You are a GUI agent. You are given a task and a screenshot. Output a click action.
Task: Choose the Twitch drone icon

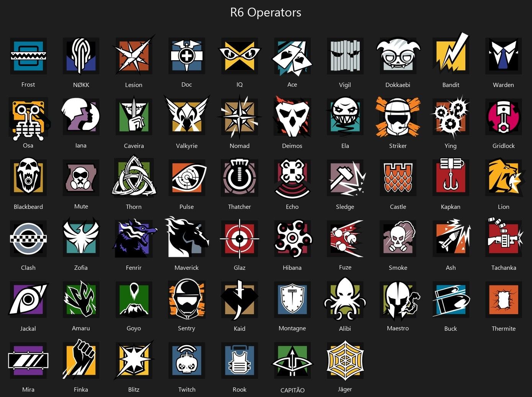[x=187, y=360]
